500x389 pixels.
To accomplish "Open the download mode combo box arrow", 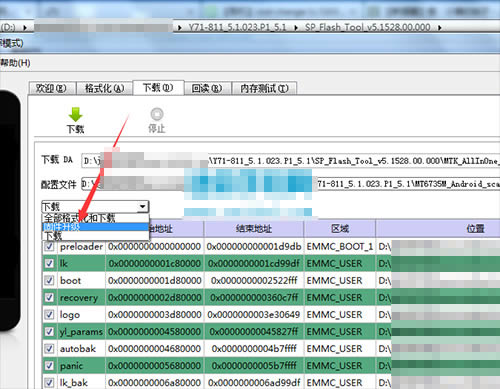I will [x=143, y=207].
